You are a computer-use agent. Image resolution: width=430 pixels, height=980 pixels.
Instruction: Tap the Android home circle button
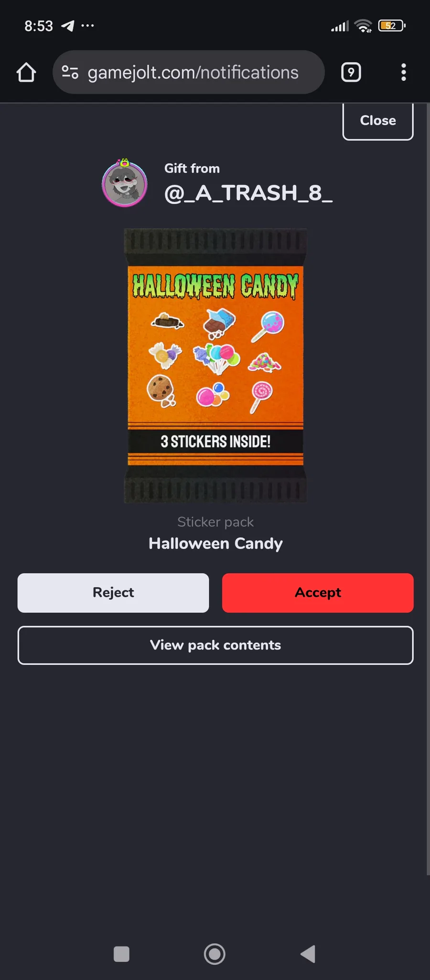[215, 954]
